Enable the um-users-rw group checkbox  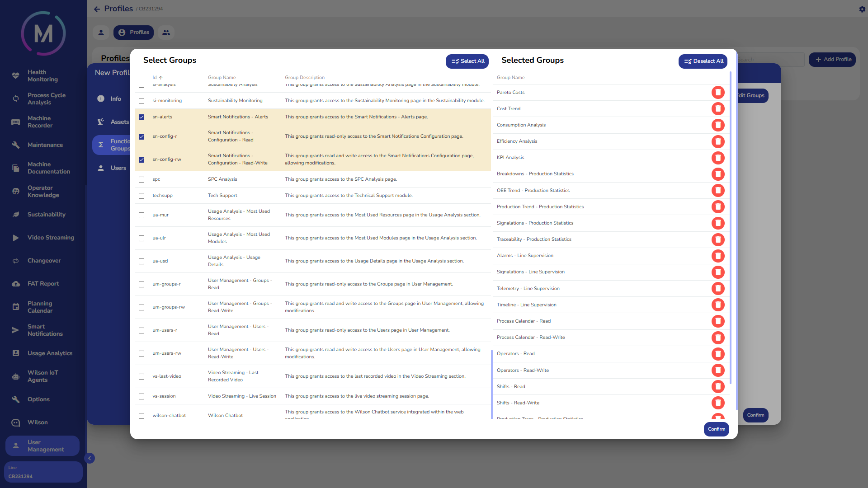pyautogui.click(x=142, y=353)
